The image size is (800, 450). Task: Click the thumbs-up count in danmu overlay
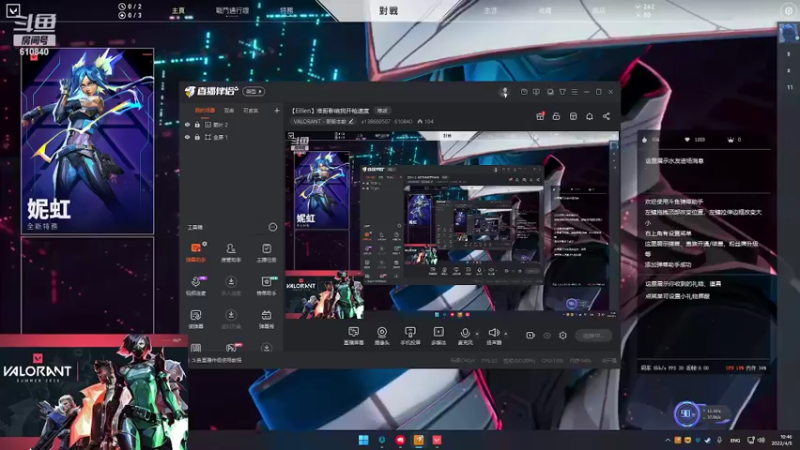click(x=651, y=139)
